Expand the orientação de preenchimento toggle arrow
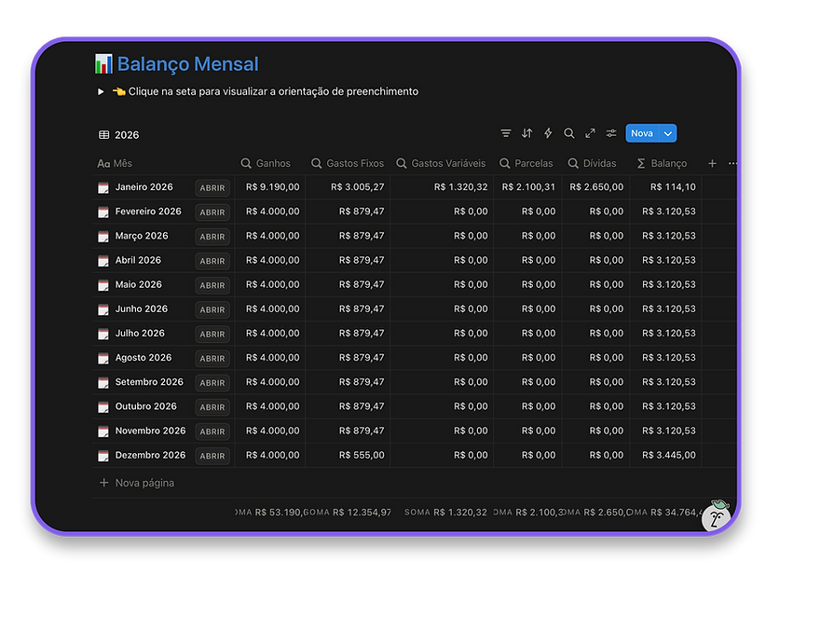This screenshot has height=644, width=834. (x=101, y=91)
